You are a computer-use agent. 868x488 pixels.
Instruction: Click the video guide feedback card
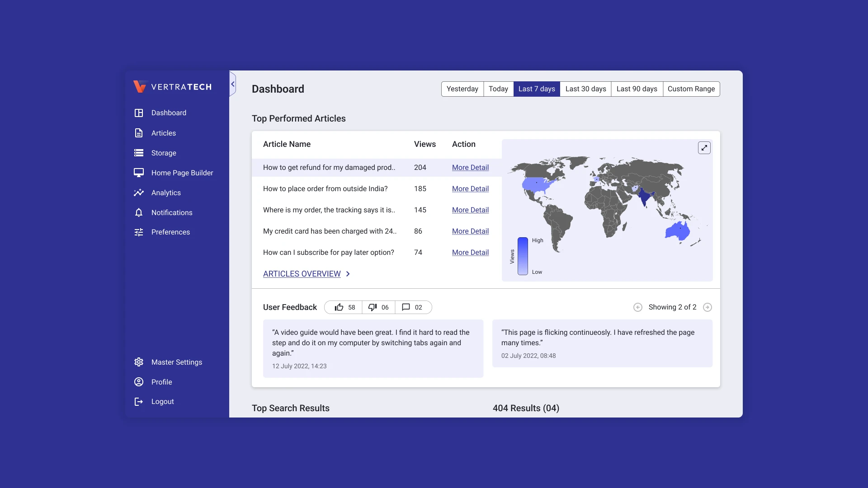click(x=373, y=348)
